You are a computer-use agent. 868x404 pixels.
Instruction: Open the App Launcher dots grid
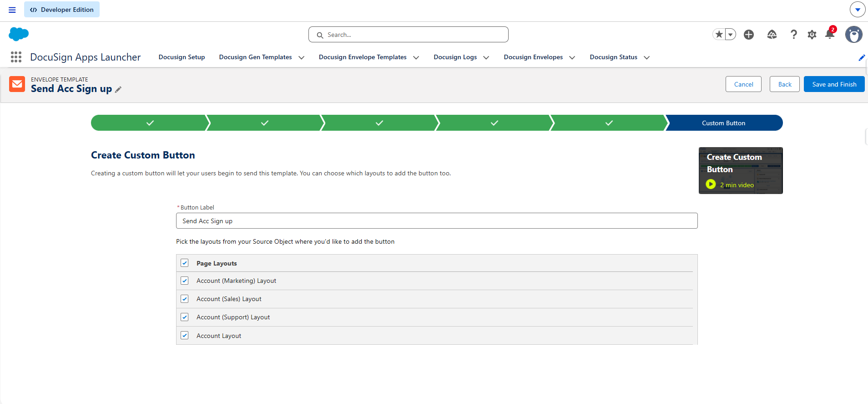click(16, 57)
